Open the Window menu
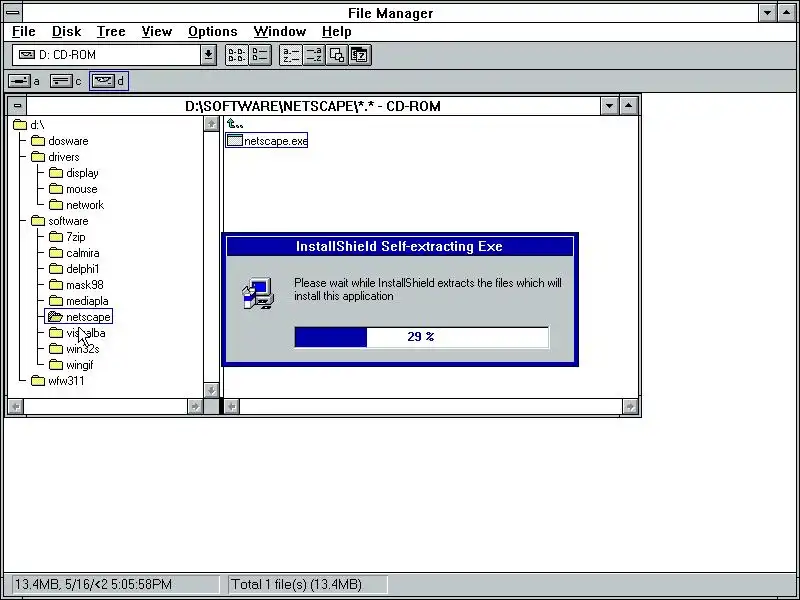The height and width of the screenshot is (600, 800). 280,32
